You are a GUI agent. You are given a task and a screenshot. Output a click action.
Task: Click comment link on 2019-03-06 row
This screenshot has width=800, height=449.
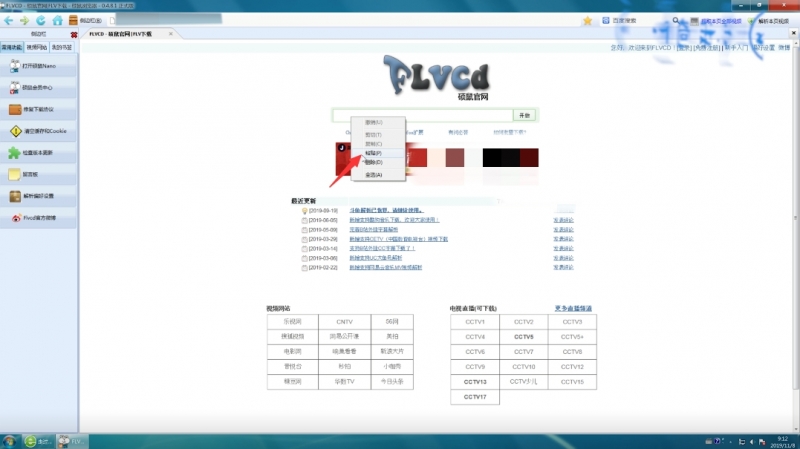coord(563,258)
